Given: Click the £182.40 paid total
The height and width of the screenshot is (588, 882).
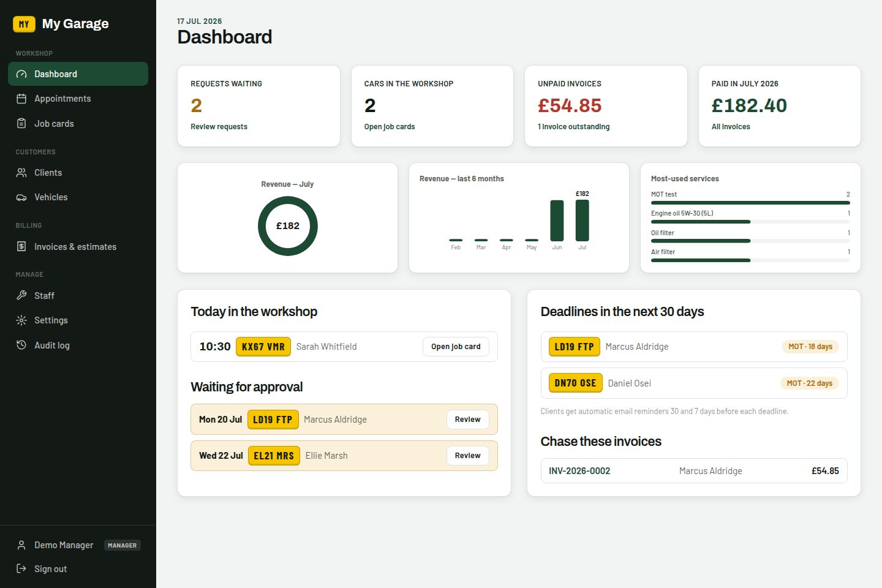Looking at the screenshot, I should (749, 106).
